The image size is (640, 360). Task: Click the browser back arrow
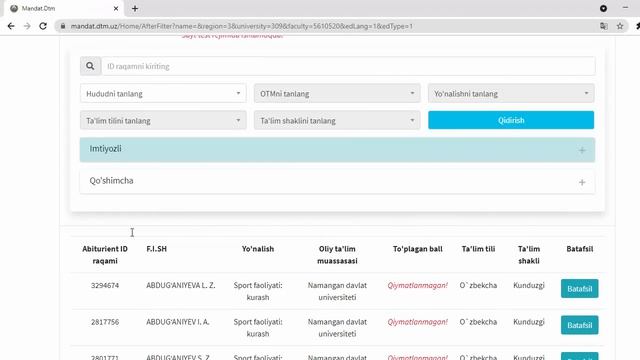pyautogui.click(x=11, y=26)
